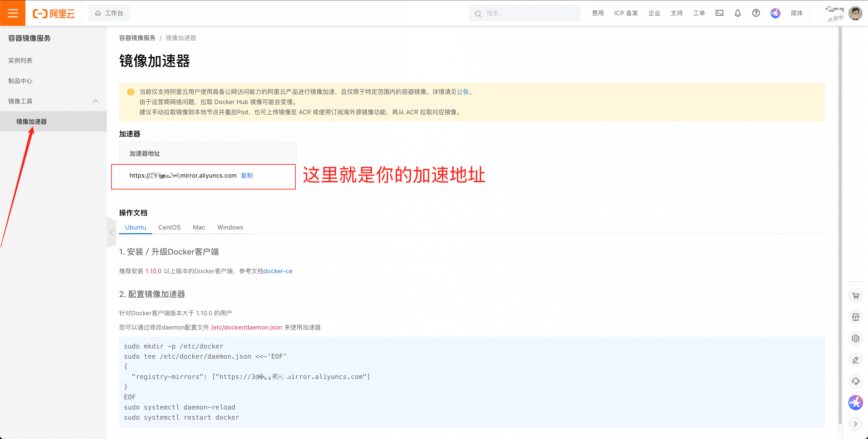Collapse the left sidebar panel
This screenshot has height=439, width=868.
112,233
